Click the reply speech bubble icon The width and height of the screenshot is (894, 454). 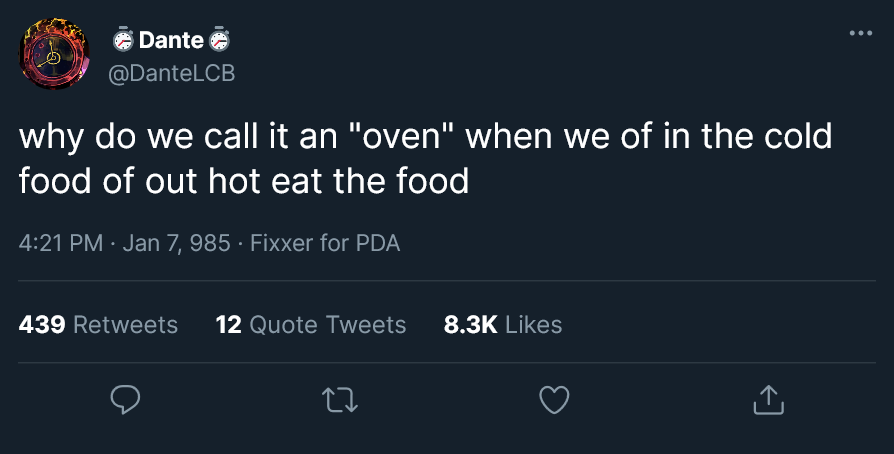point(124,400)
